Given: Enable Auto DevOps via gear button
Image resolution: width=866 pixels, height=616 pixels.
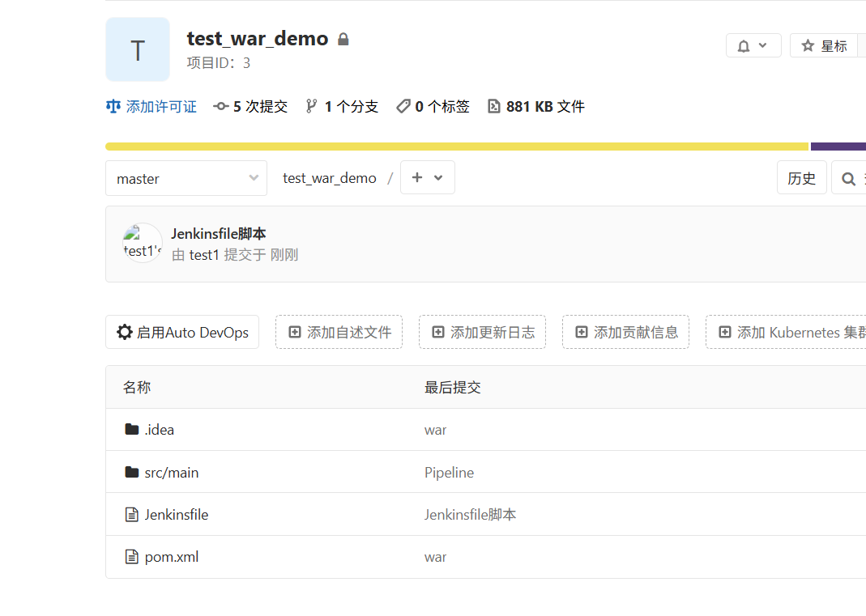Looking at the screenshot, I should (182, 332).
